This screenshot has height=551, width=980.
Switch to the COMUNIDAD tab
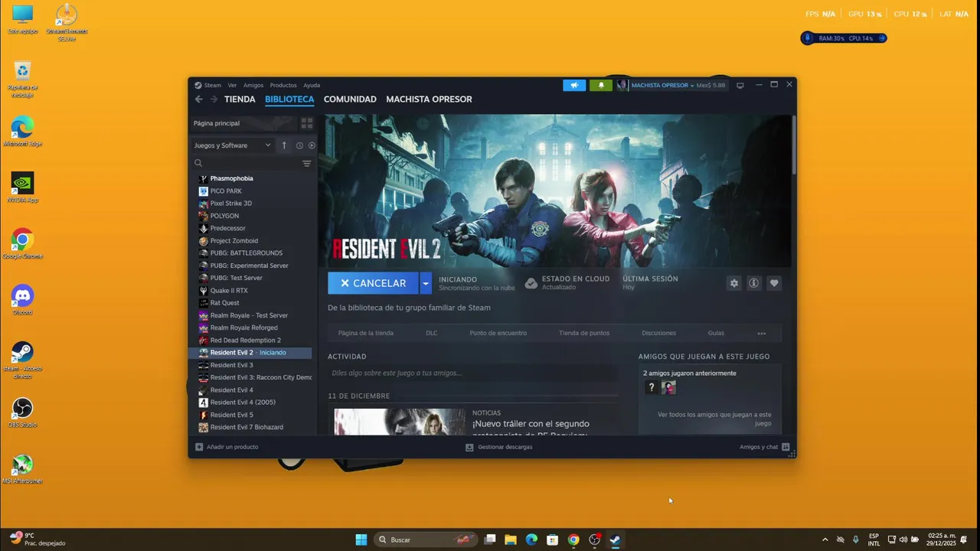pyautogui.click(x=350, y=99)
